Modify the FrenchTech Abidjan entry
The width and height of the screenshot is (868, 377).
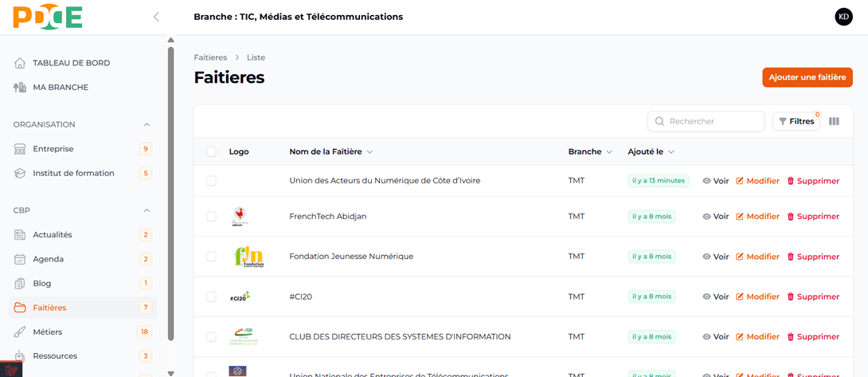tap(757, 217)
